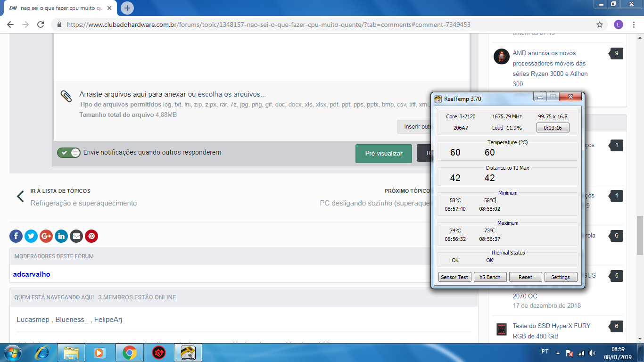This screenshot has height=362, width=644.
Task: Open user Lucasmep's profile
Action: coord(33,320)
